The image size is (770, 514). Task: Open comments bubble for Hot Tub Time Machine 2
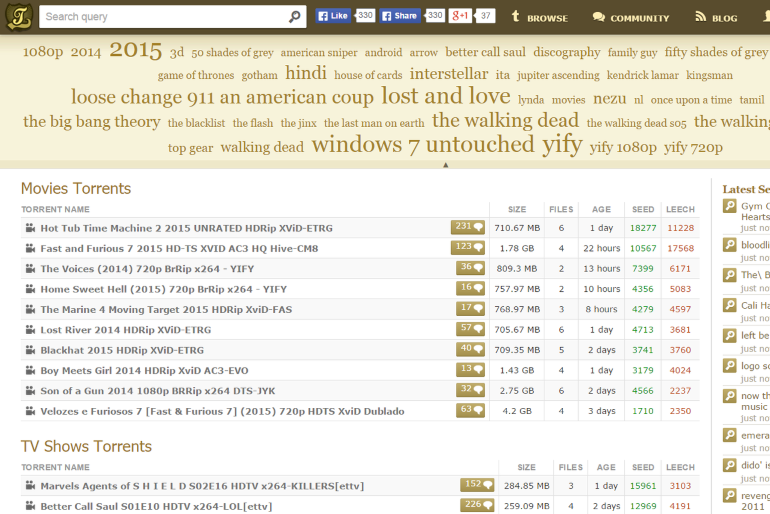(x=468, y=227)
